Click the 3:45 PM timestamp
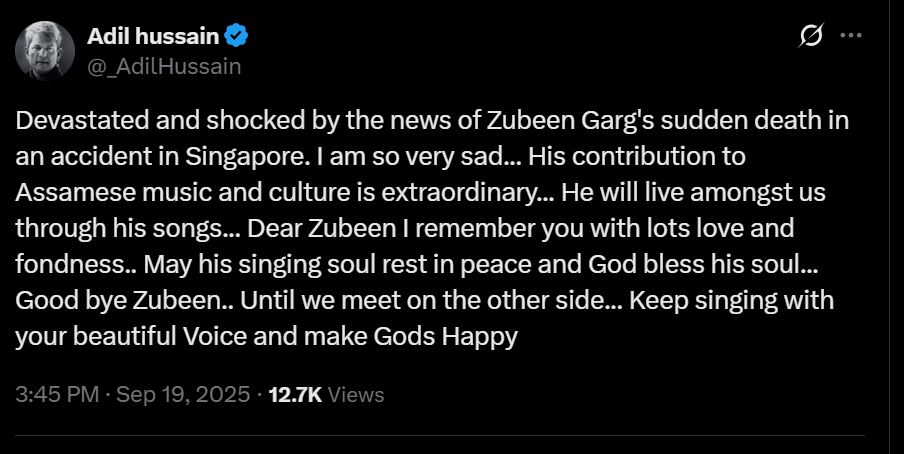Image resolution: width=904 pixels, height=454 pixels. [x=57, y=394]
